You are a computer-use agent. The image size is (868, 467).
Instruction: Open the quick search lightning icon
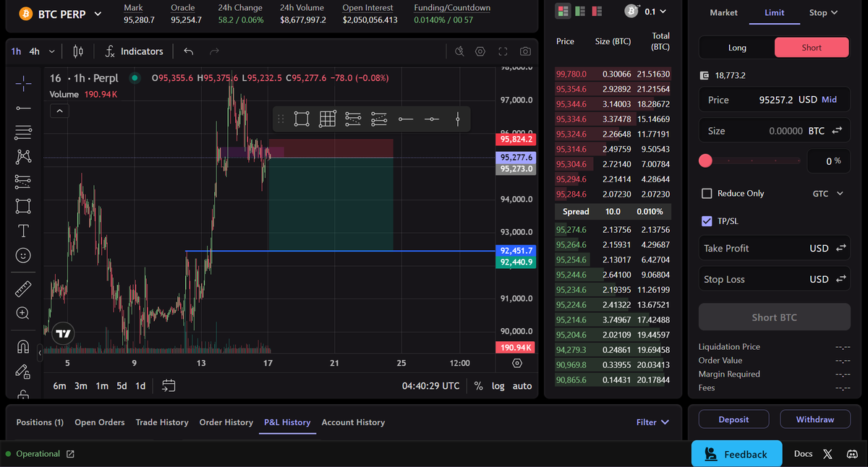(x=459, y=51)
